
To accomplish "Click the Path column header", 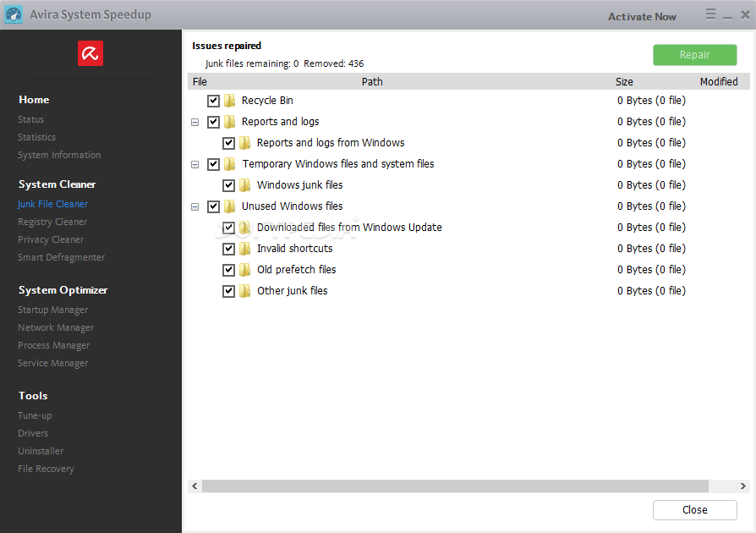I will pos(372,81).
